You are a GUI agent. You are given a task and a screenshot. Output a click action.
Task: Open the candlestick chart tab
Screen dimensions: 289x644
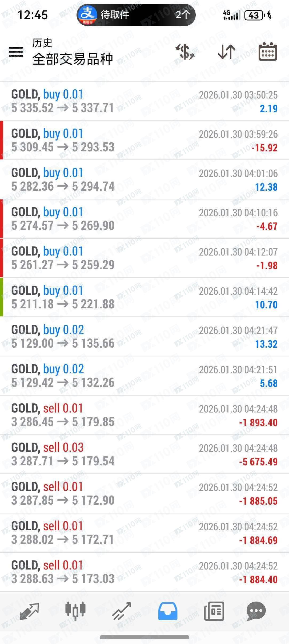[x=75, y=611]
